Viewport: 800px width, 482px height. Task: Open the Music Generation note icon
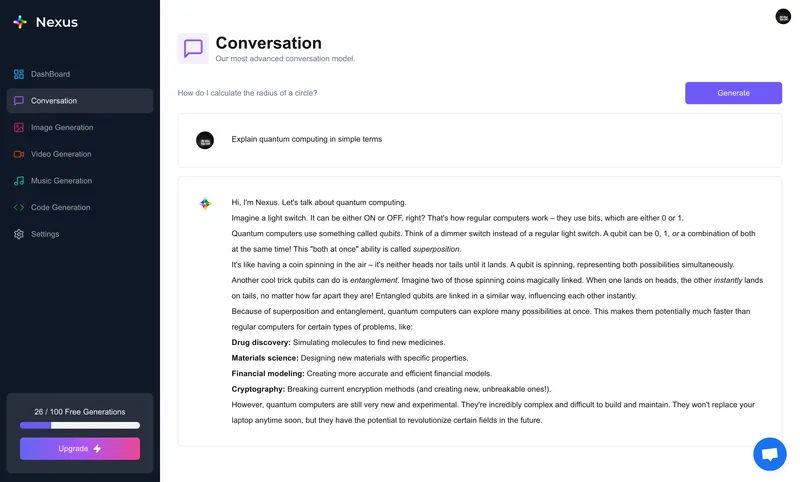(19, 181)
